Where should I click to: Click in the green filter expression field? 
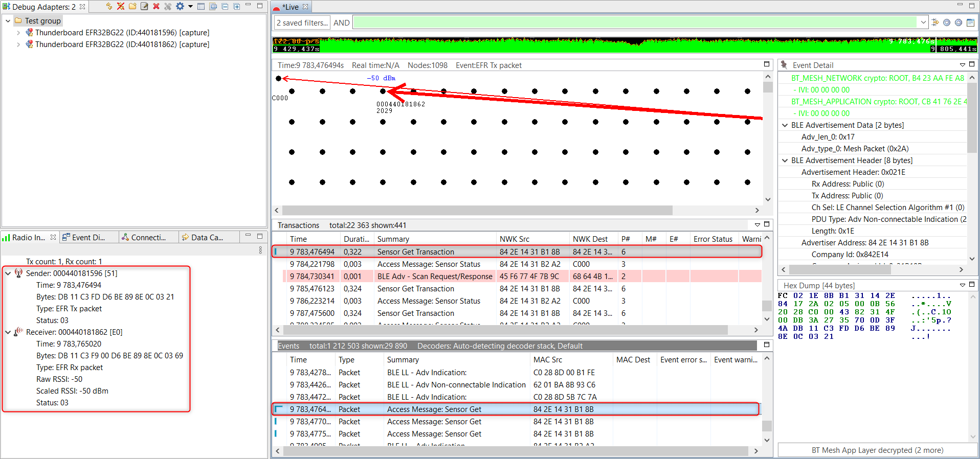click(635, 22)
